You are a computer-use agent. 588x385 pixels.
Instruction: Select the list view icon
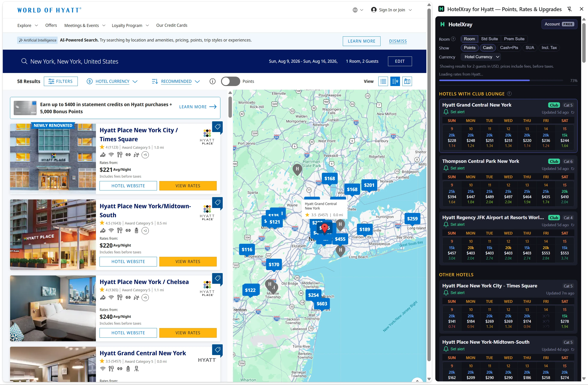tap(383, 81)
